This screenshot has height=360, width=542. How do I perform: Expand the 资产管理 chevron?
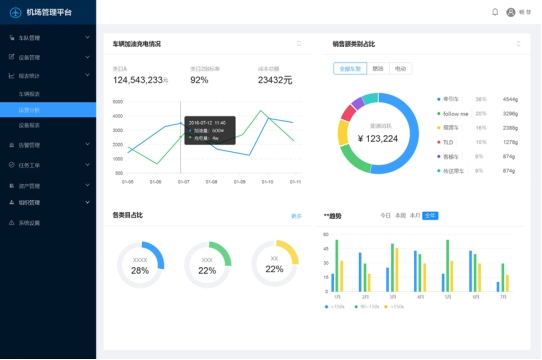pyautogui.click(x=87, y=185)
